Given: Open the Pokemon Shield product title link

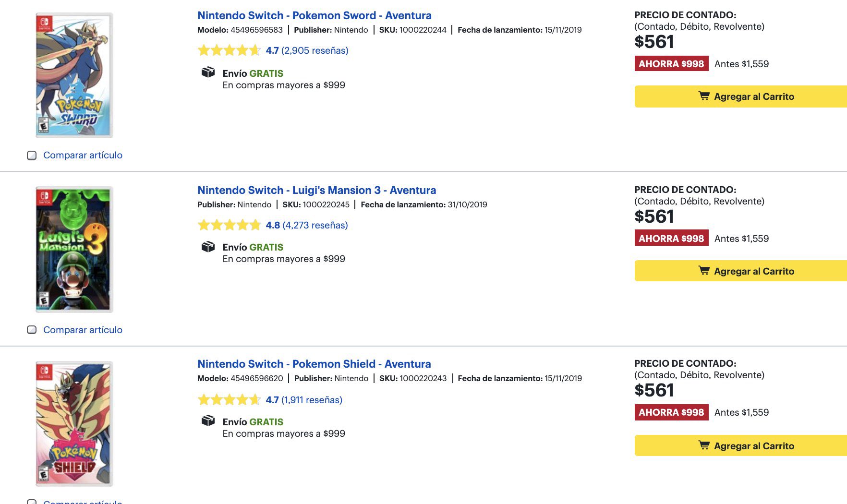Looking at the screenshot, I should coord(314,364).
